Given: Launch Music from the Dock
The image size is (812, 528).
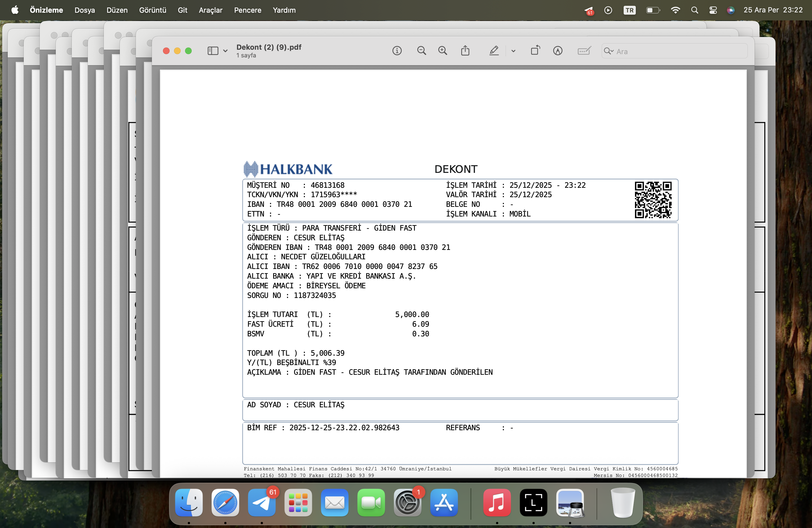Looking at the screenshot, I should [x=497, y=502].
